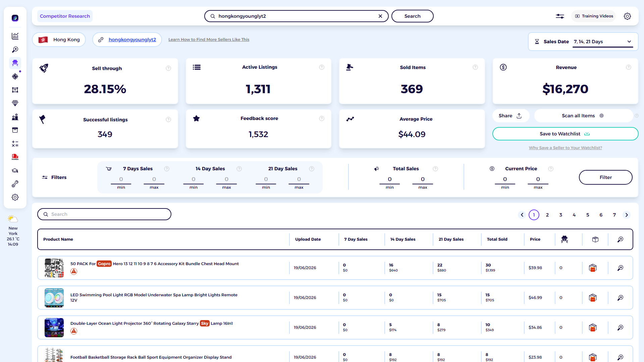Click warning badge under Gopro product name
Screen dimensions: 644x362
coord(74,271)
